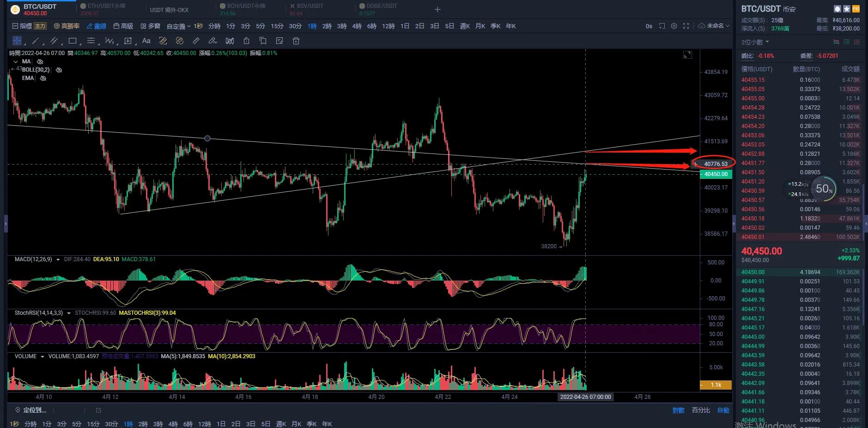This screenshot has width=868, height=428.
Task: Toggle MA indicator visibility eye
Action: (40, 61)
